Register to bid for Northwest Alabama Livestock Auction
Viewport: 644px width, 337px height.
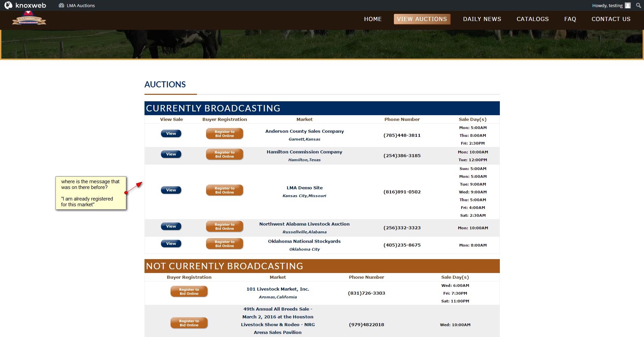[x=225, y=227]
